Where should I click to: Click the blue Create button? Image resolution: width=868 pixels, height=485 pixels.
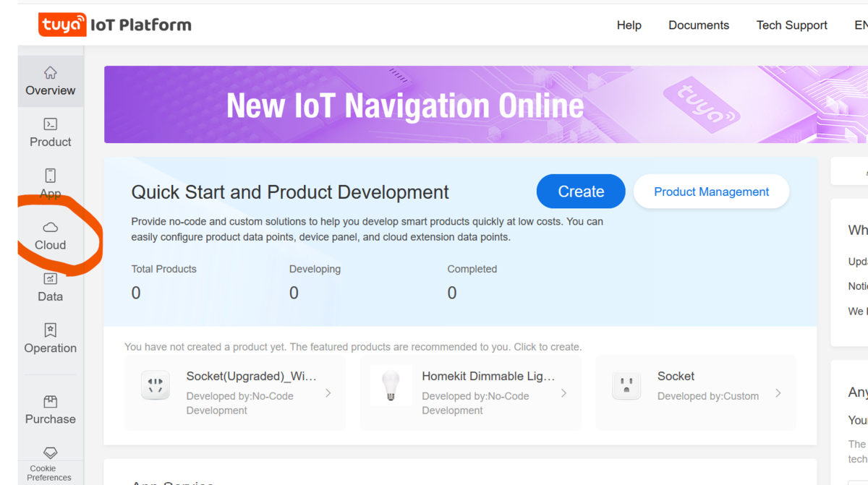pyautogui.click(x=581, y=192)
